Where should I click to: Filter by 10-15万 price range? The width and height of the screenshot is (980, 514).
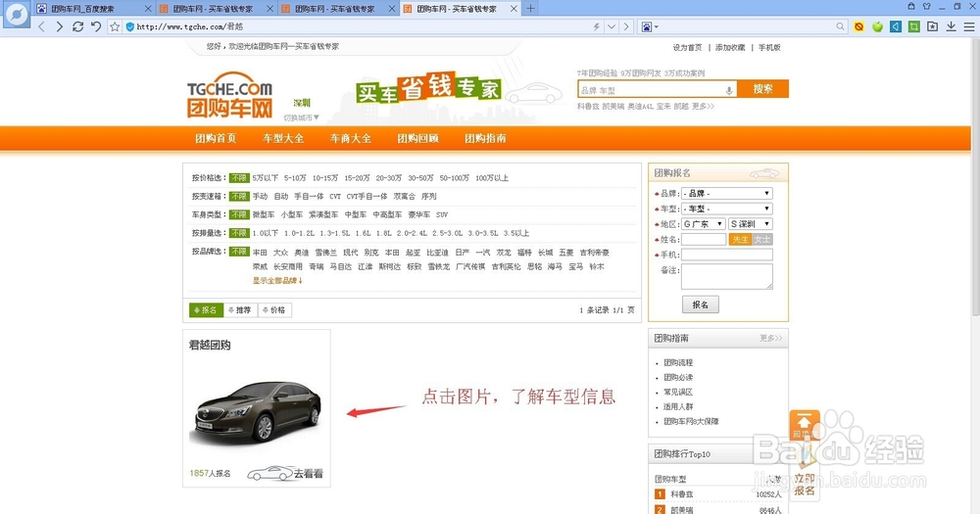click(325, 178)
